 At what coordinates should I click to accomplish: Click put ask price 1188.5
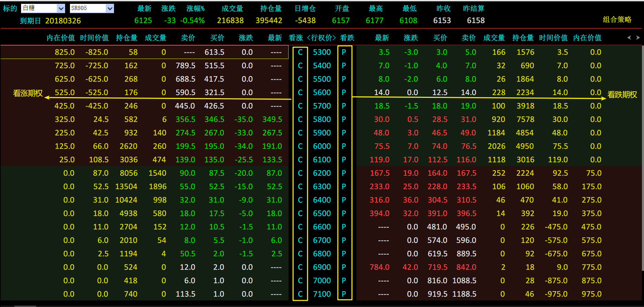(x=464, y=294)
